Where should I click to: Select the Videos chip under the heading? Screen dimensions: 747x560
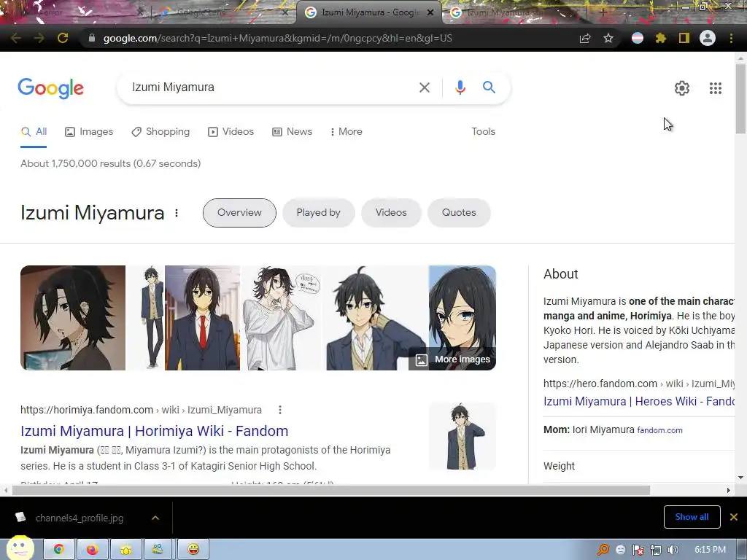pyautogui.click(x=391, y=213)
